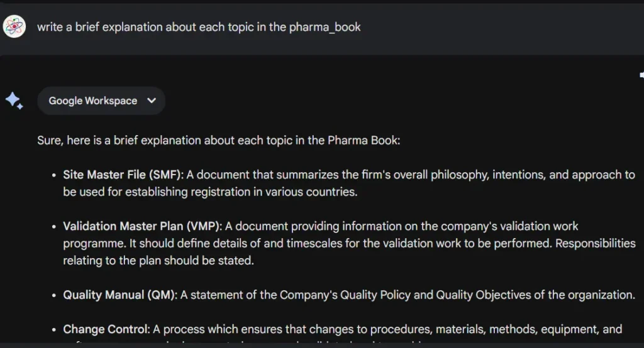Click the "relating to the plan should be stated" sentence
This screenshot has width=644, height=348.
(x=158, y=261)
